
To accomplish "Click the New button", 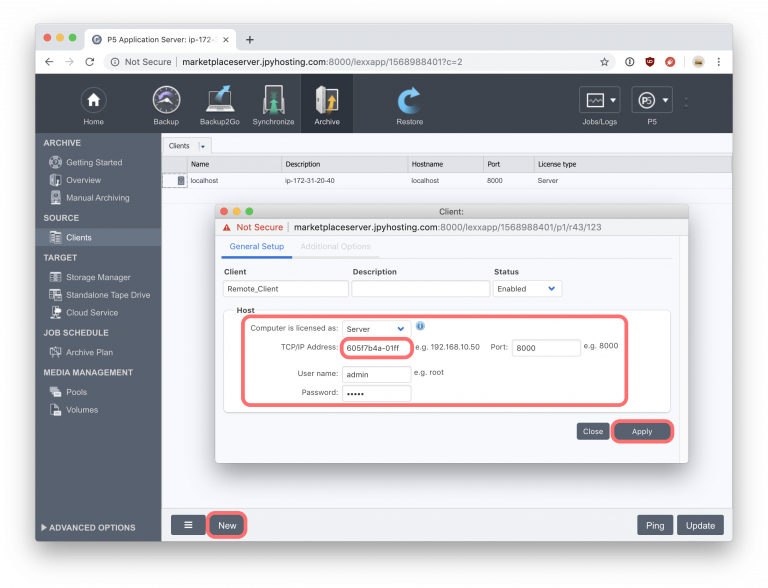I will coord(227,525).
